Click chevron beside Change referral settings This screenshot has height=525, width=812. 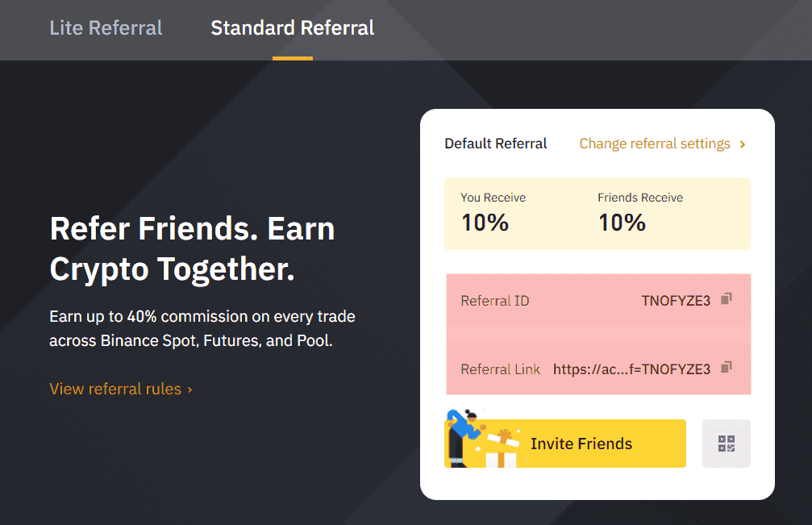(743, 144)
